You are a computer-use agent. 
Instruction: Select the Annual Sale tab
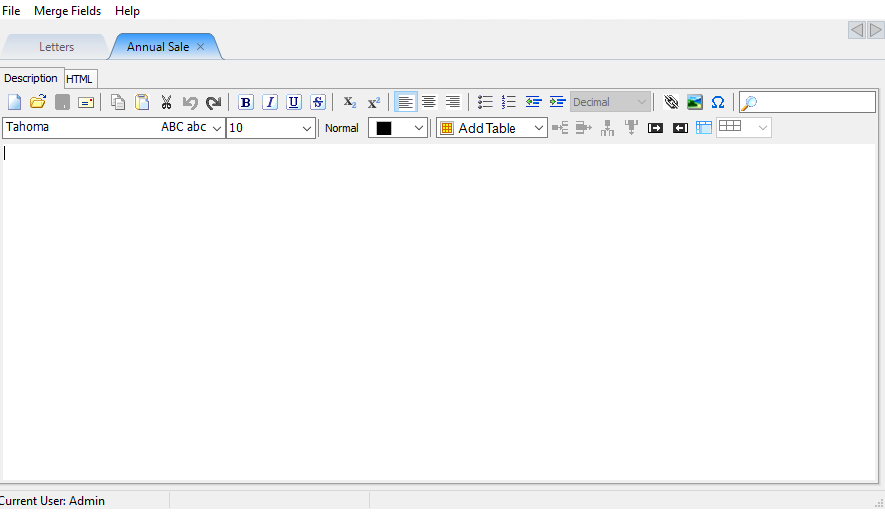point(157,47)
